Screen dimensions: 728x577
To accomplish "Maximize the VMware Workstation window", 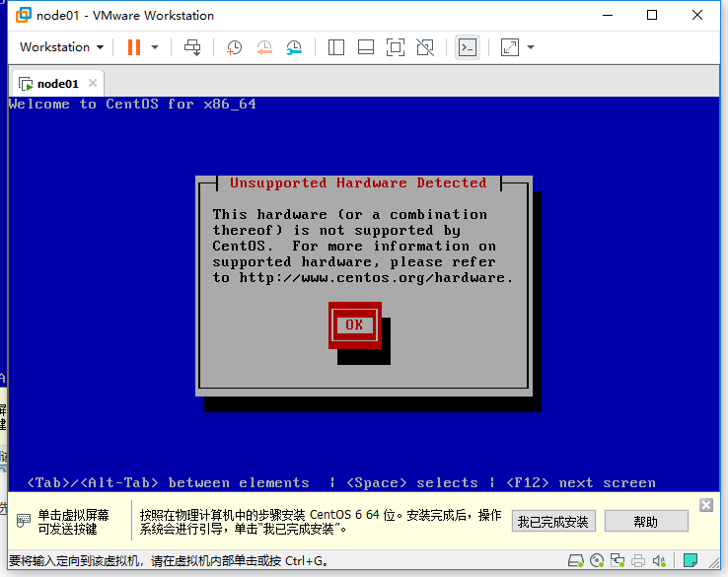I will [652, 15].
